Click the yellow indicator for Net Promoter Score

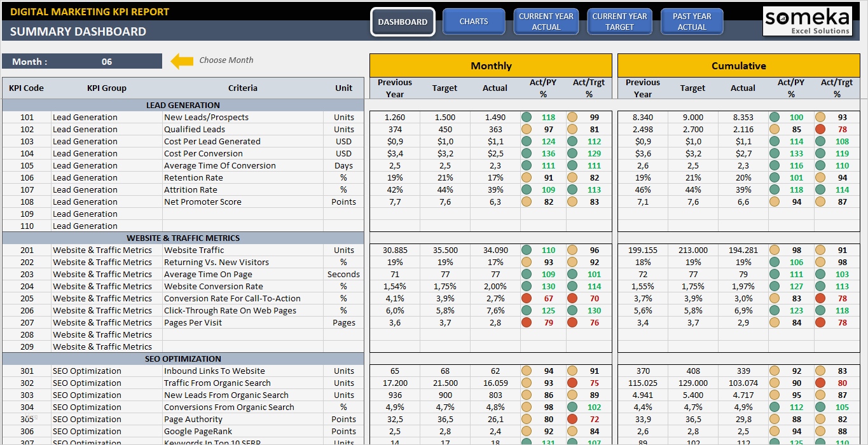click(x=527, y=202)
